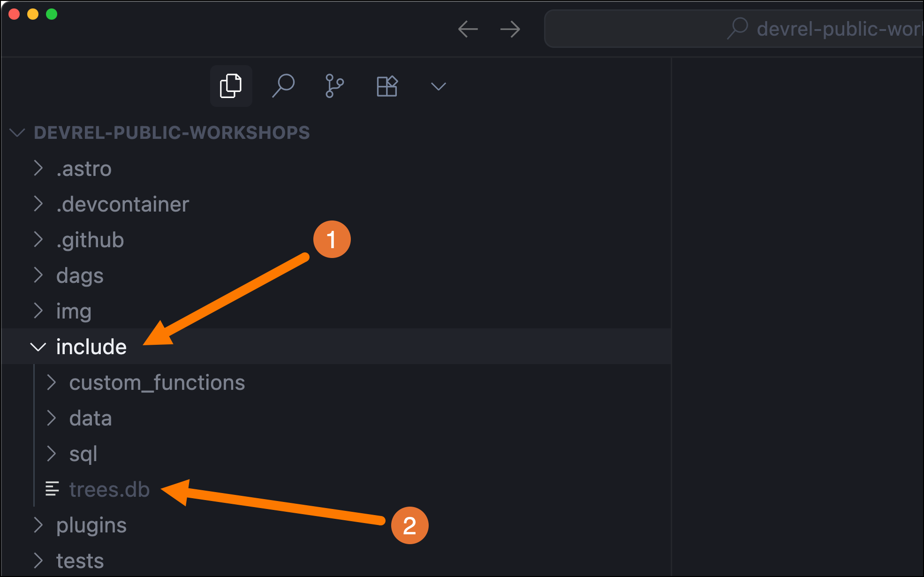Click the navigate back arrow
The image size is (924, 577).
(x=467, y=29)
